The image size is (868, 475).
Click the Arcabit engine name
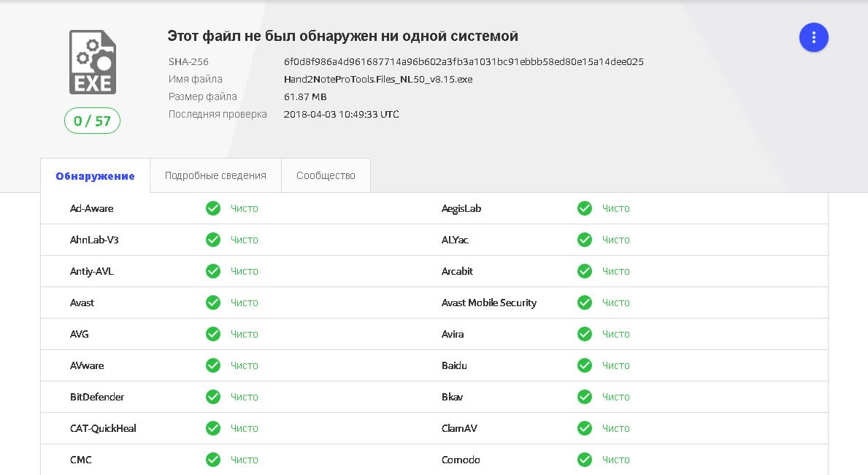pos(457,271)
